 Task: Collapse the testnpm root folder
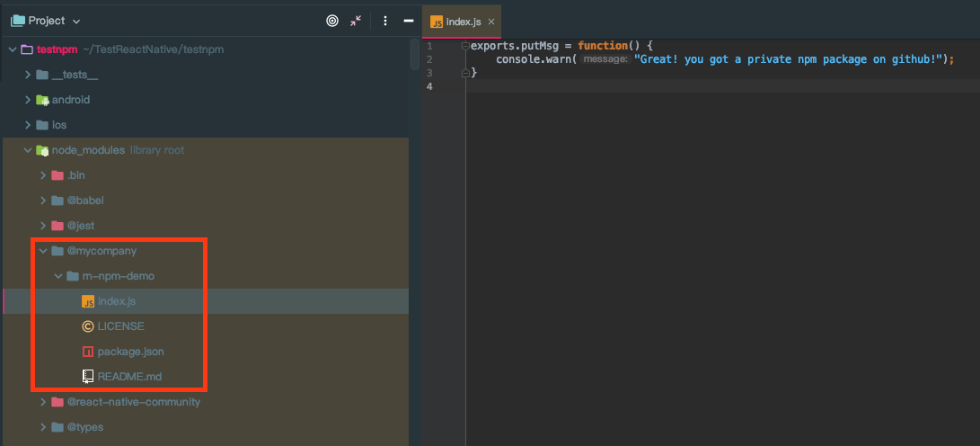(x=13, y=49)
